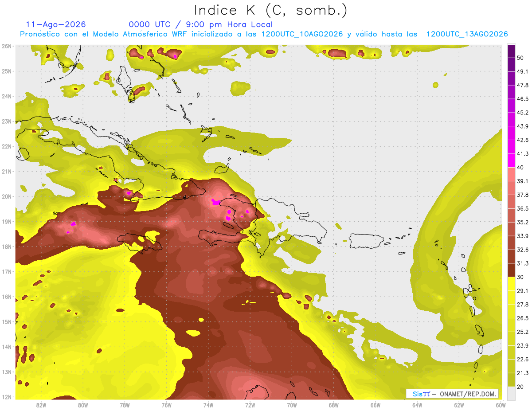Viewport: 532px width, 411px height.
Task: Click the 72W longitude axis label
Action: click(x=250, y=405)
